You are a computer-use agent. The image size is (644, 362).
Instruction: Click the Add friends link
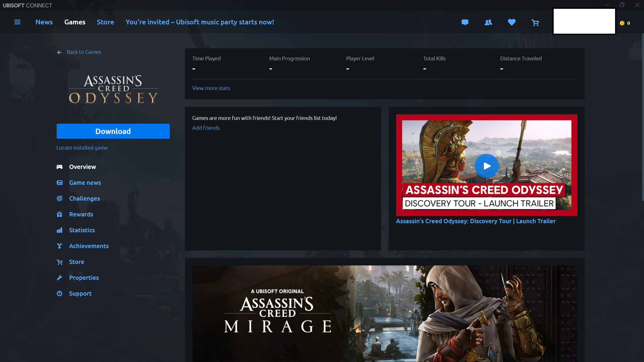205,128
